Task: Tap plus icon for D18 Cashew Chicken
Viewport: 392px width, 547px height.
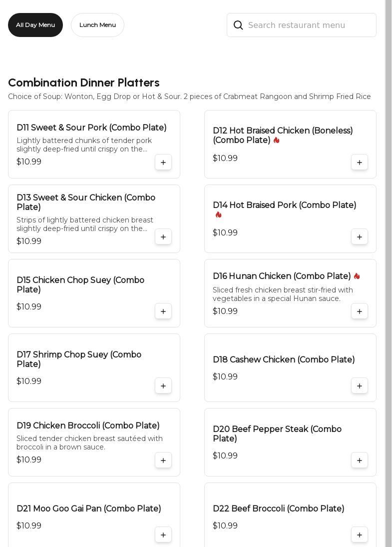Action: pos(360,386)
